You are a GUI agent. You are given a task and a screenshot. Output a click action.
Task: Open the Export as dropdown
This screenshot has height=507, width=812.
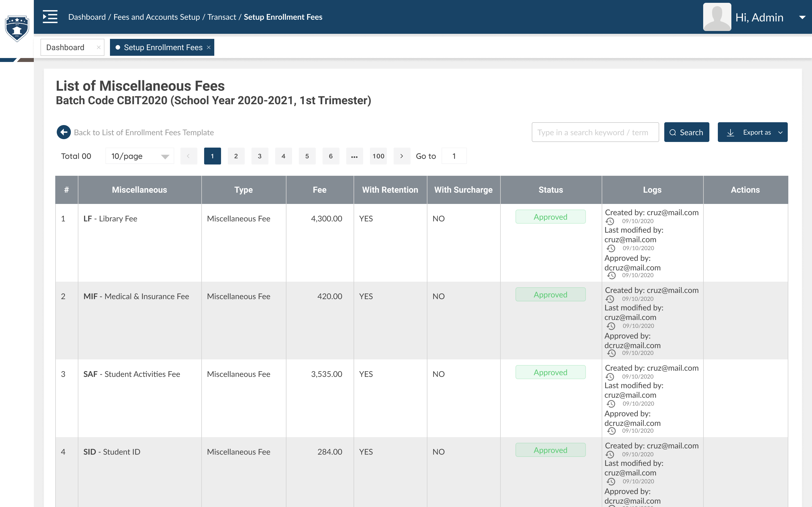coord(752,132)
